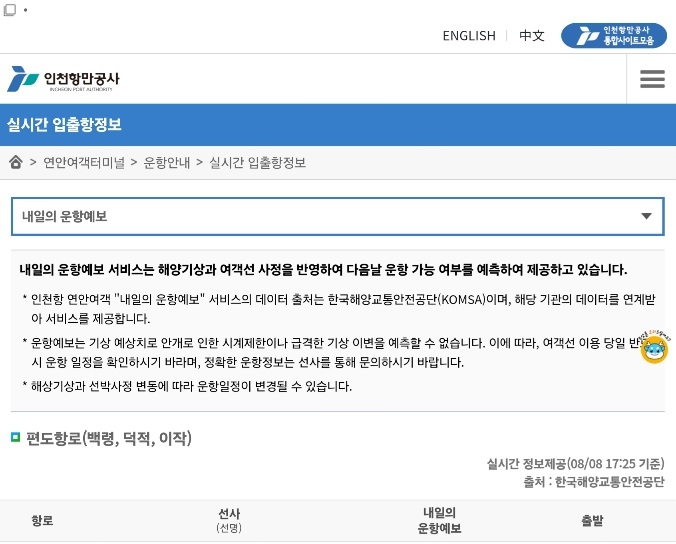This screenshot has width=676, height=544.
Task: Open 인천항만공사 통합사이트모음 button
Action: click(x=614, y=35)
